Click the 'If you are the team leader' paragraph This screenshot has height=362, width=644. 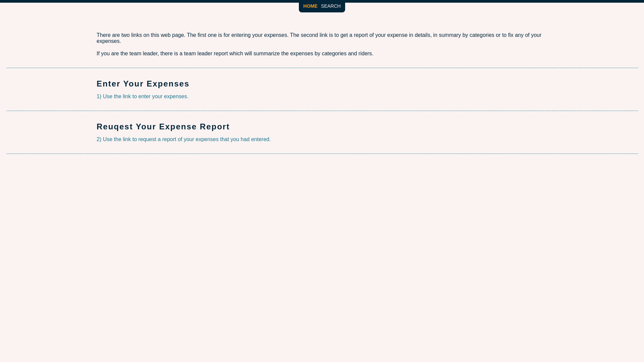pyautogui.click(x=235, y=53)
